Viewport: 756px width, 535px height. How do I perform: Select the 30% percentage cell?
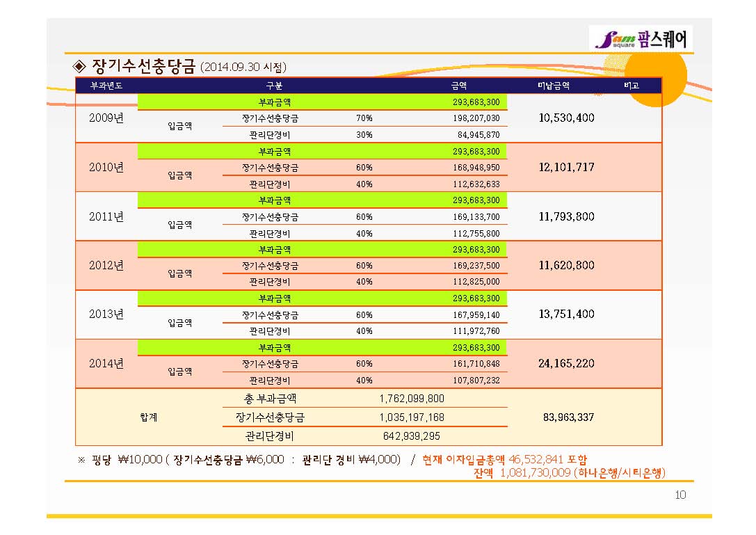click(x=364, y=134)
